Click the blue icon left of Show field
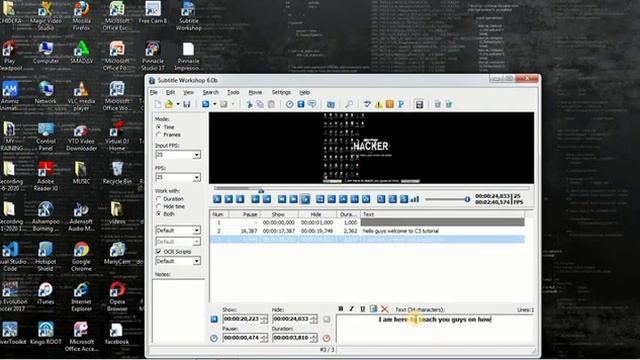Image resolution: width=640 pixels, height=360 pixels. [x=214, y=319]
